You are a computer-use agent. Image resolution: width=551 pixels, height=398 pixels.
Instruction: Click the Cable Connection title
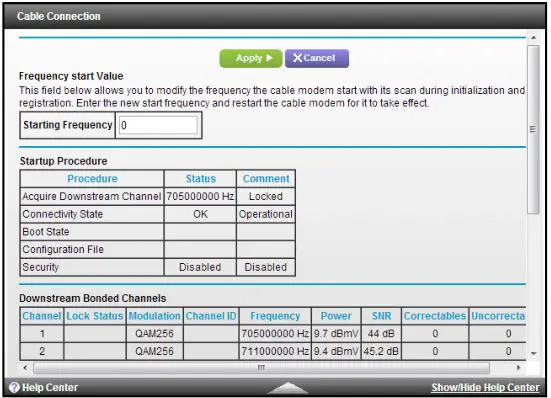pyautogui.click(x=59, y=16)
